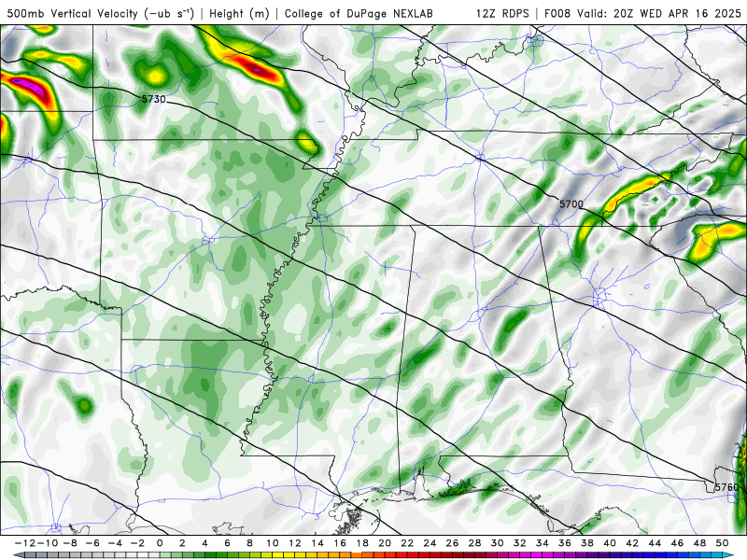The image size is (747, 560).
Task: Click the 16 value on the color scale
Action: tap(340, 543)
